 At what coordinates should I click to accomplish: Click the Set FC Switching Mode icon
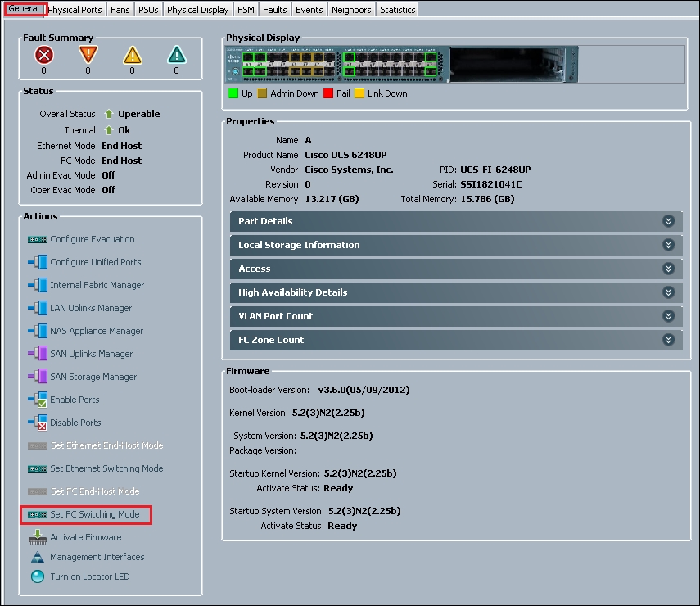(x=38, y=515)
